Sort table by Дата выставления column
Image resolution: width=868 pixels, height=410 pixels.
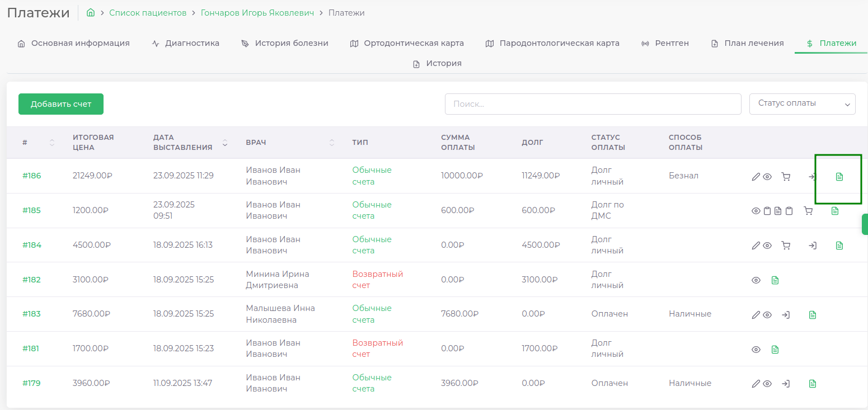(x=225, y=143)
